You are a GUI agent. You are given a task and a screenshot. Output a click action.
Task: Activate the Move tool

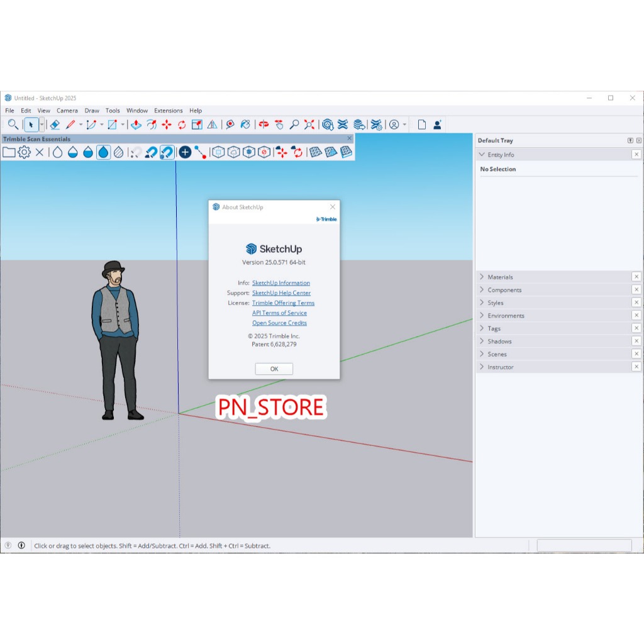167,125
